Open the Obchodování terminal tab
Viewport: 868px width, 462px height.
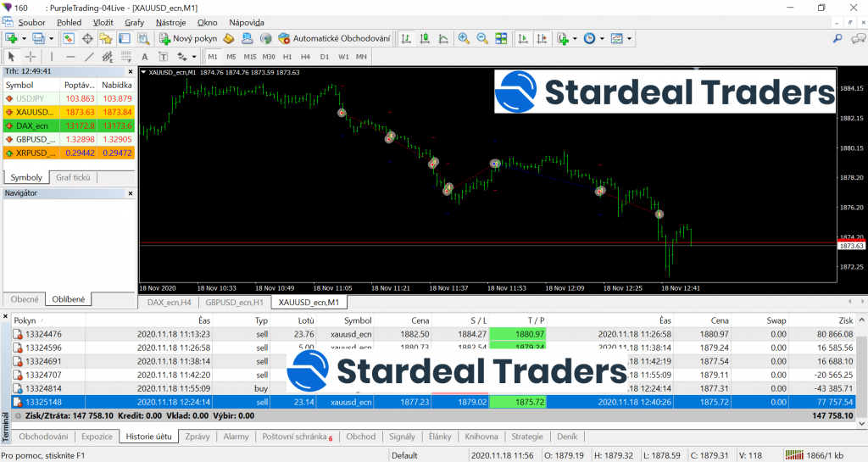pyautogui.click(x=44, y=437)
